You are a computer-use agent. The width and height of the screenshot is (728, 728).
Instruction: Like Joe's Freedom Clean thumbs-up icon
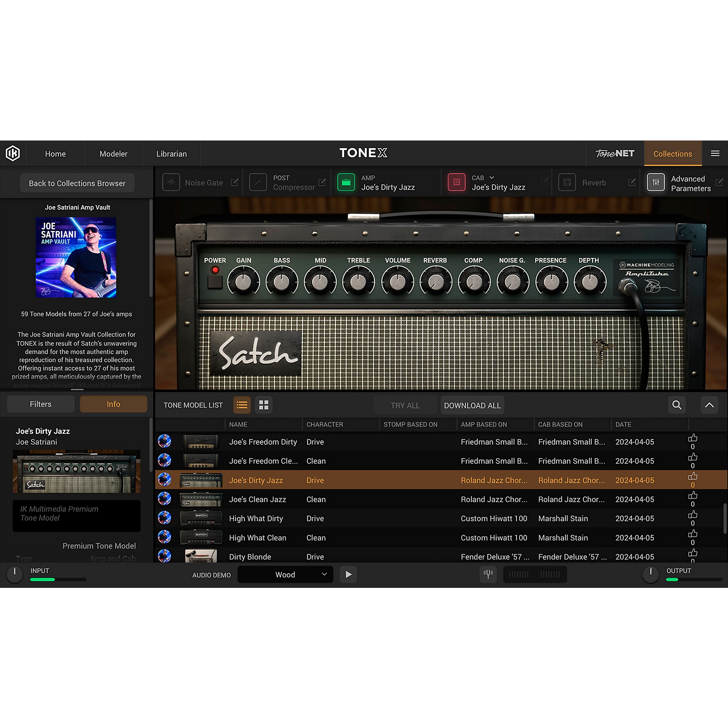(x=693, y=457)
